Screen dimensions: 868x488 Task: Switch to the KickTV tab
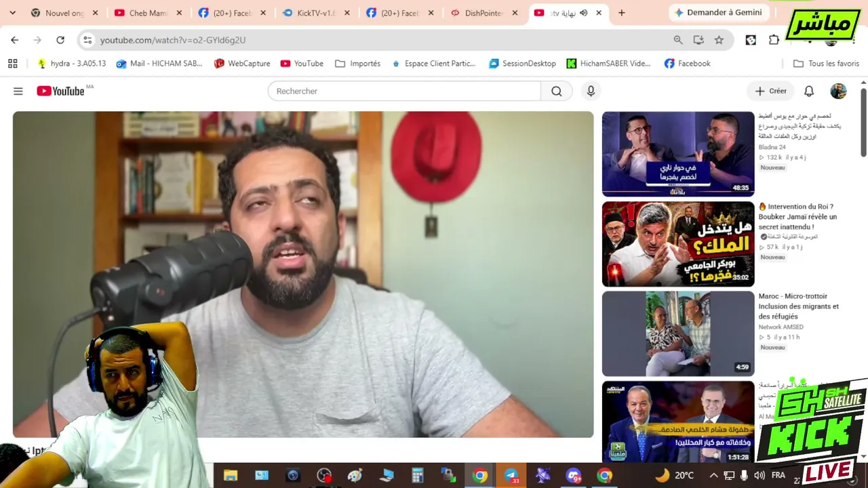316,13
